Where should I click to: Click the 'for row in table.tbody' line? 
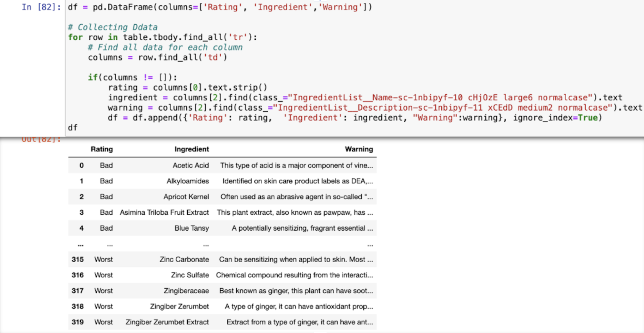point(163,37)
